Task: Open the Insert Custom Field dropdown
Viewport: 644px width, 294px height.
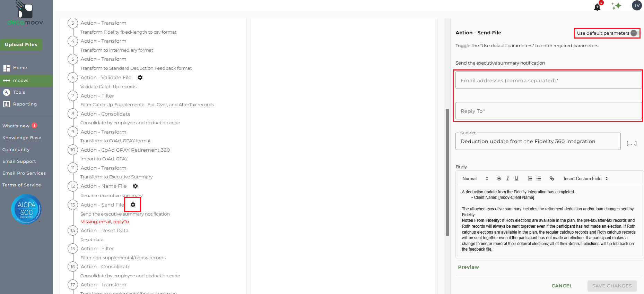Action: [x=586, y=178]
